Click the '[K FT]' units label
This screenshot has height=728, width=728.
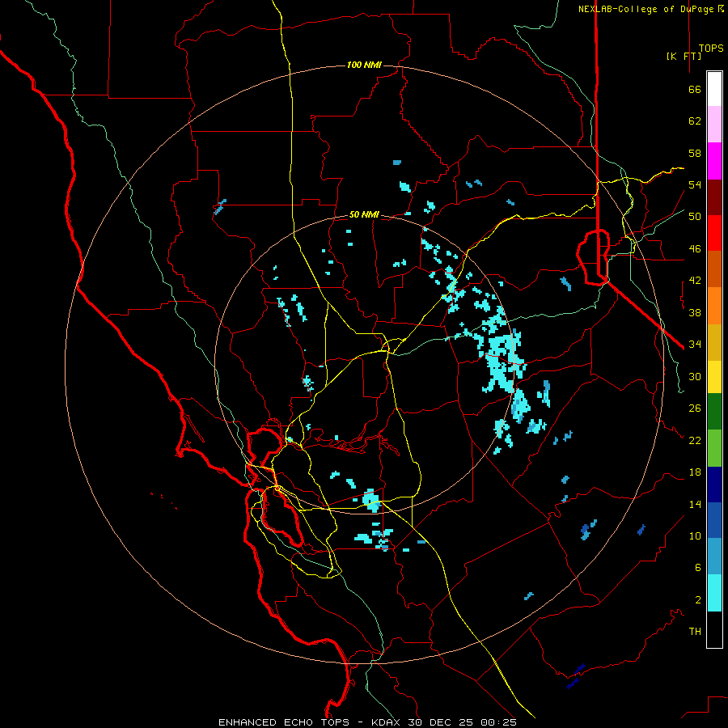pos(684,56)
